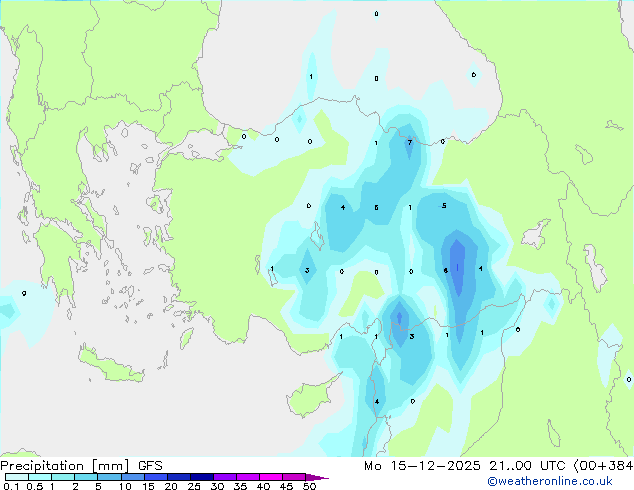Viewport: 634px width, 490px height.
Task: Click the '40' legend scale label
Action: tap(263, 486)
